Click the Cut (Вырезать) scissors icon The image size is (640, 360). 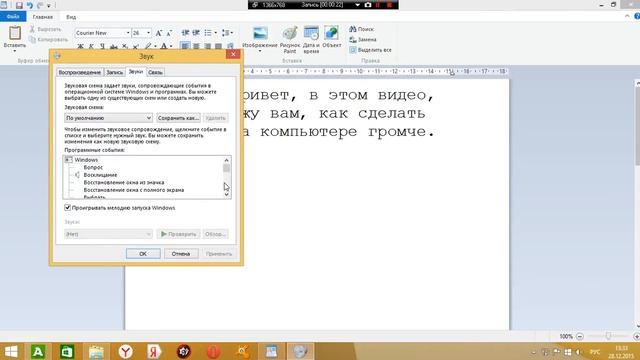(x=32, y=29)
